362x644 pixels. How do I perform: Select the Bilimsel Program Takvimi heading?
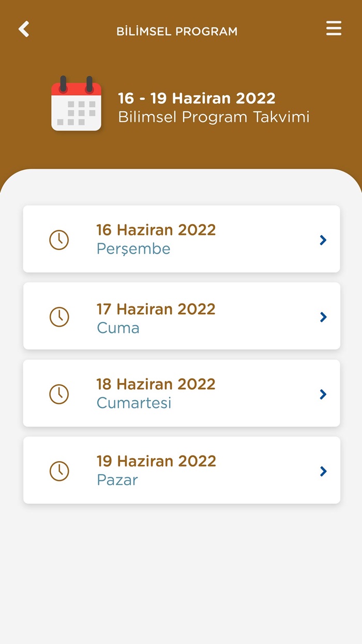[x=214, y=117]
